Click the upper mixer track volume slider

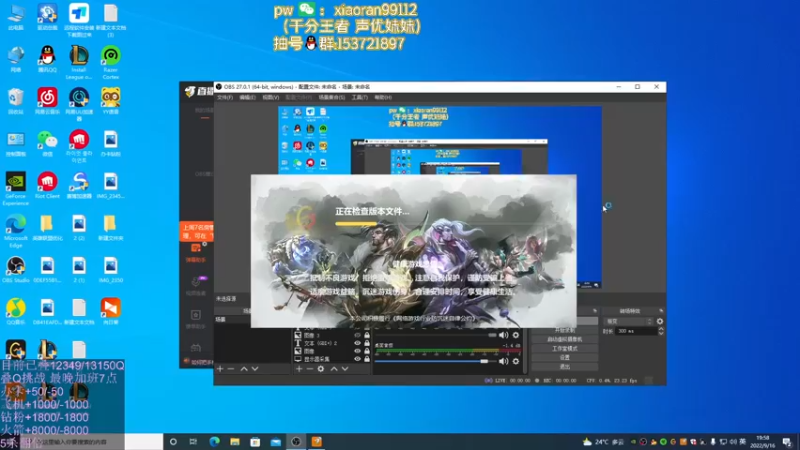(435, 335)
